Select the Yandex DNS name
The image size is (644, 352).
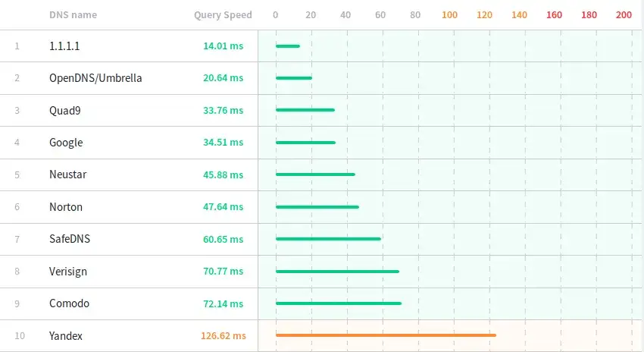(x=66, y=335)
